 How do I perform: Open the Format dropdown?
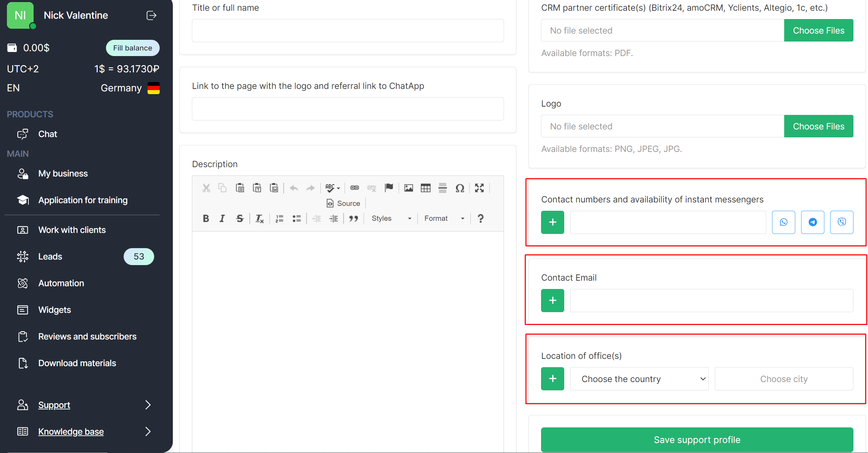coord(444,218)
